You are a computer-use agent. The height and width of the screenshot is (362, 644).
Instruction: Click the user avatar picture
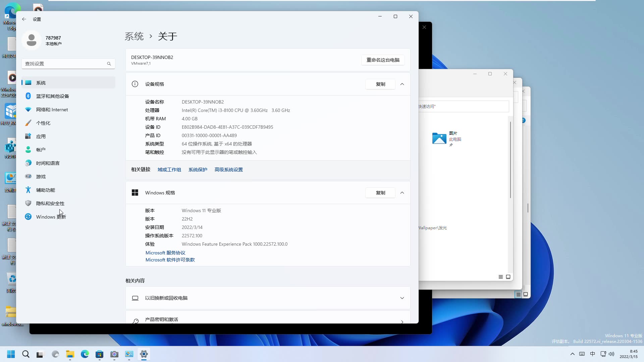(x=32, y=40)
